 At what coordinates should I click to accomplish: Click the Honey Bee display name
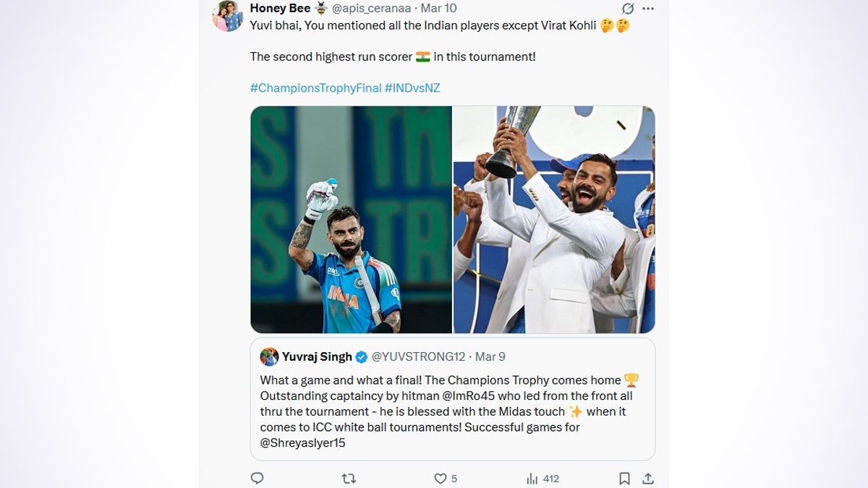[x=280, y=9]
